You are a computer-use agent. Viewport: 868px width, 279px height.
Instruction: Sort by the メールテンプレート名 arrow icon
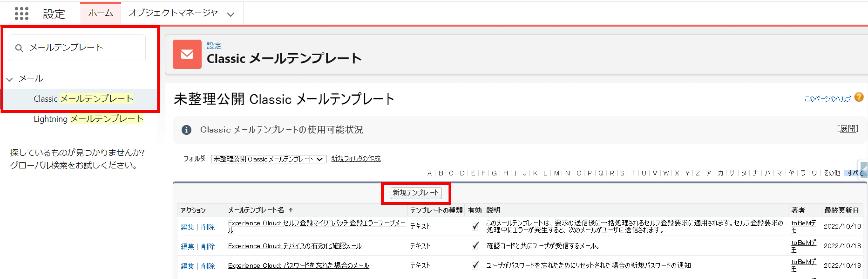point(291,210)
